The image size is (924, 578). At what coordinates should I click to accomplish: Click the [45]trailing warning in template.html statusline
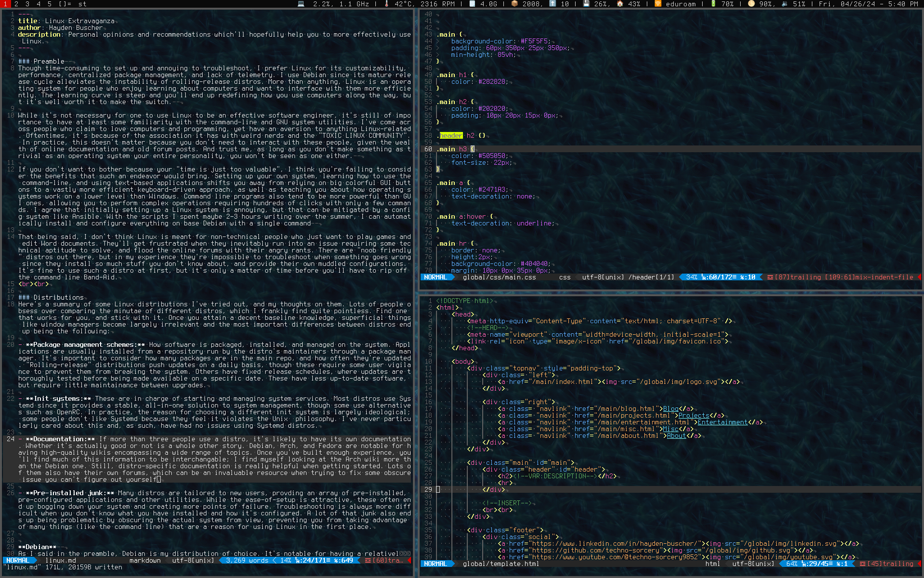(x=890, y=564)
